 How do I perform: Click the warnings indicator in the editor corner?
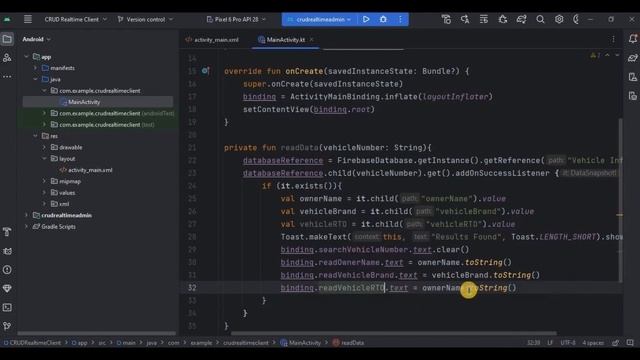595,55
